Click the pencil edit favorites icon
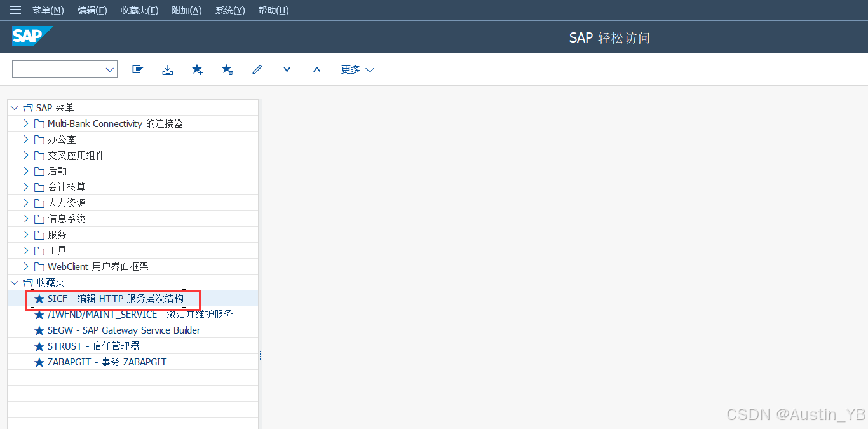 coord(257,69)
